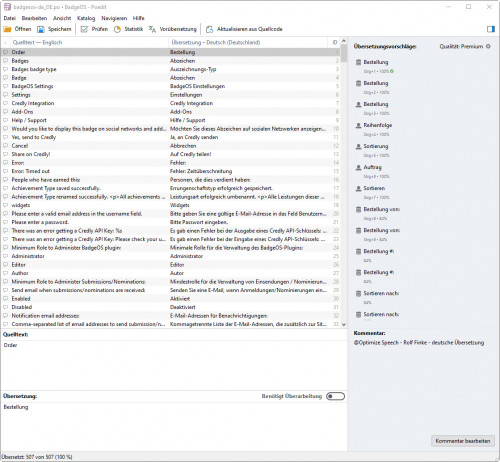The image size is (500, 462).
Task: Click the comment icon beside Disabled
Action: pos(6,307)
